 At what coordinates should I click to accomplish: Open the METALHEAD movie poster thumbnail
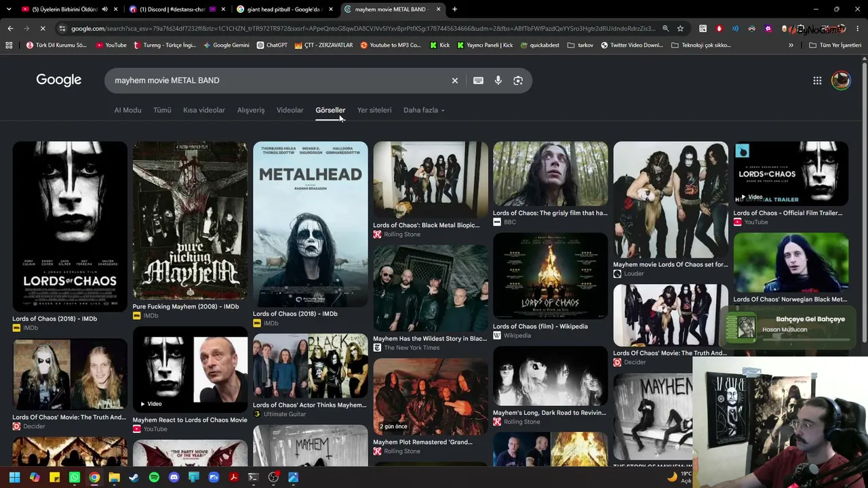[311, 224]
